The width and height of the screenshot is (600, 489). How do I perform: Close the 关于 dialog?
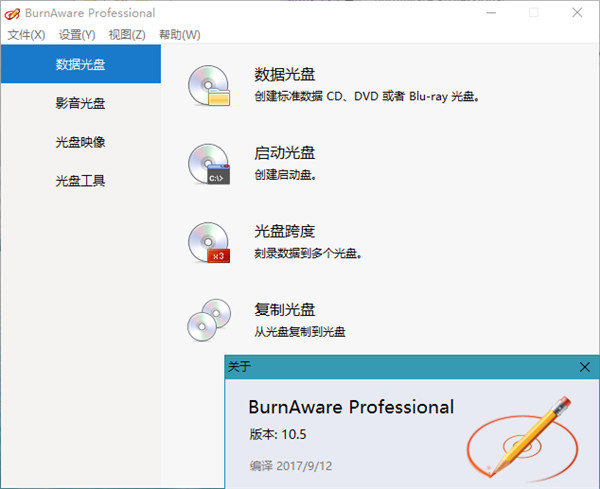pyautogui.click(x=584, y=367)
